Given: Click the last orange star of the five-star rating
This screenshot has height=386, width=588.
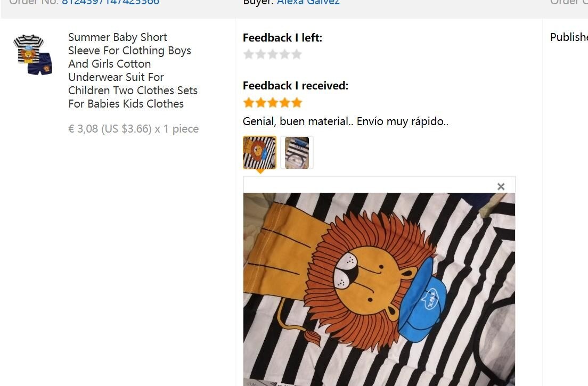Looking at the screenshot, I should 297,102.
